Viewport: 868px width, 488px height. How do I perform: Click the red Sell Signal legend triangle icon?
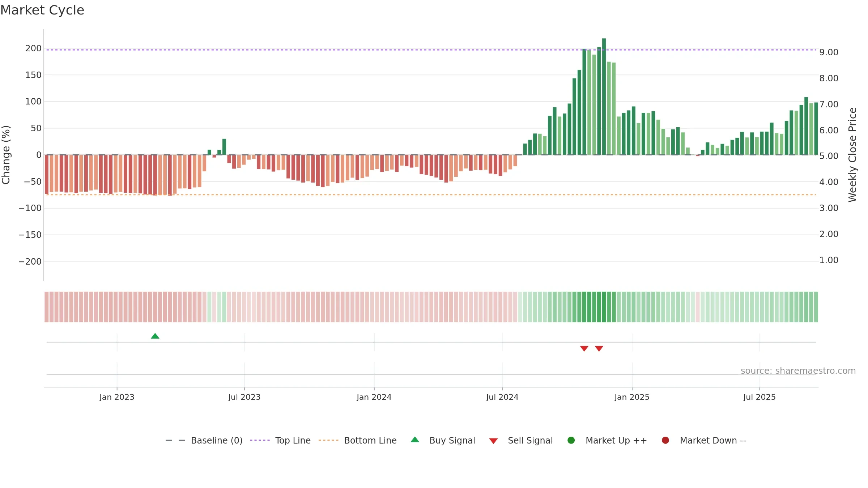493,441
